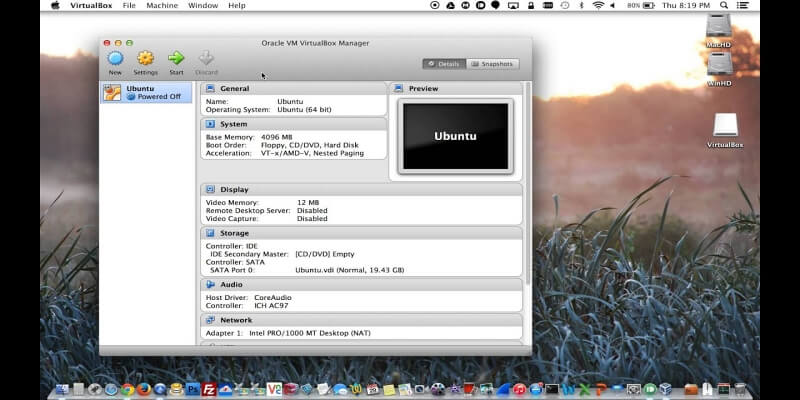
Task: Click the Audio section speaker icon
Action: pyautogui.click(x=210, y=285)
